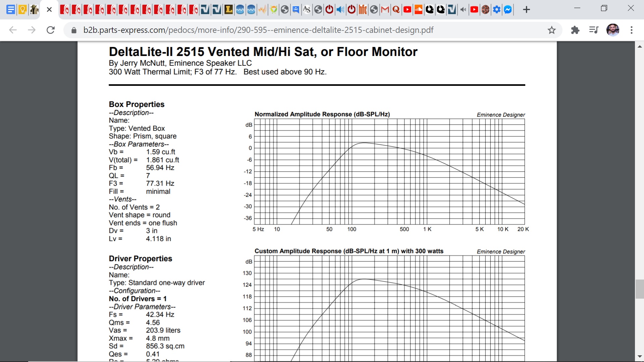Click the vertical scrollbar thumb
Image resolution: width=644 pixels, height=362 pixels.
click(x=640, y=289)
